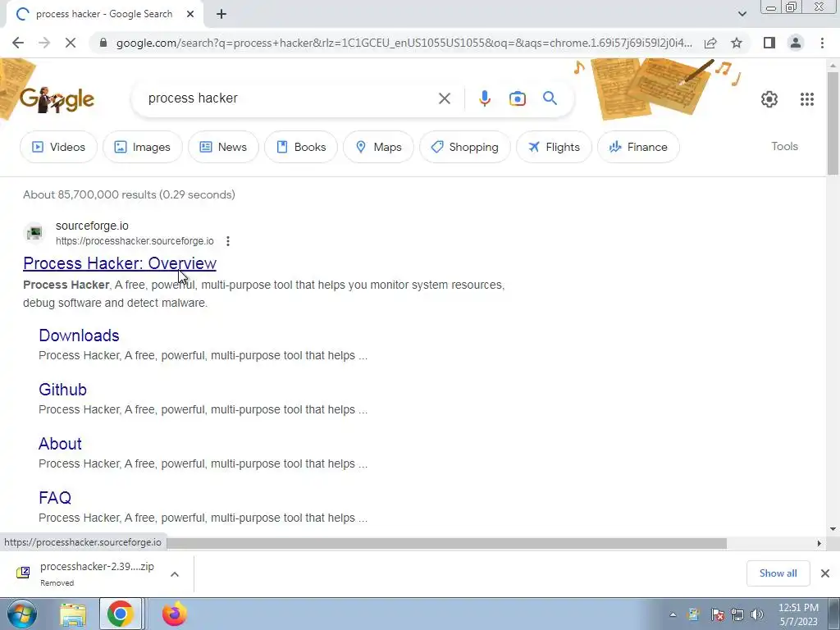Switch to the Shopping results tab
Image resolution: width=840 pixels, height=630 pixels.
click(465, 147)
